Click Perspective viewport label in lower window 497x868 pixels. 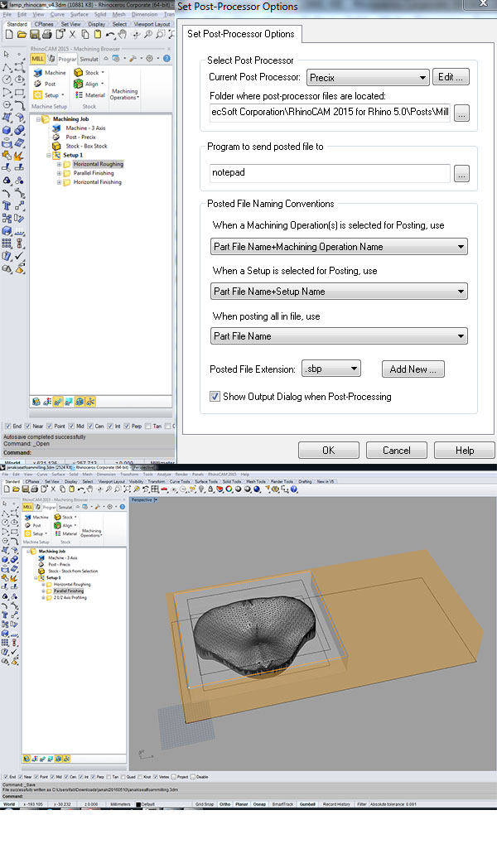(142, 500)
